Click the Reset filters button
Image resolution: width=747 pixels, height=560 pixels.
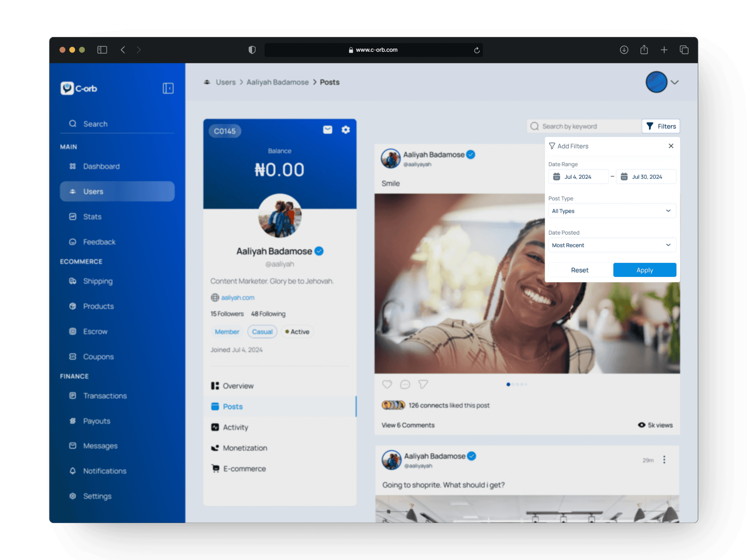click(579, 270)
